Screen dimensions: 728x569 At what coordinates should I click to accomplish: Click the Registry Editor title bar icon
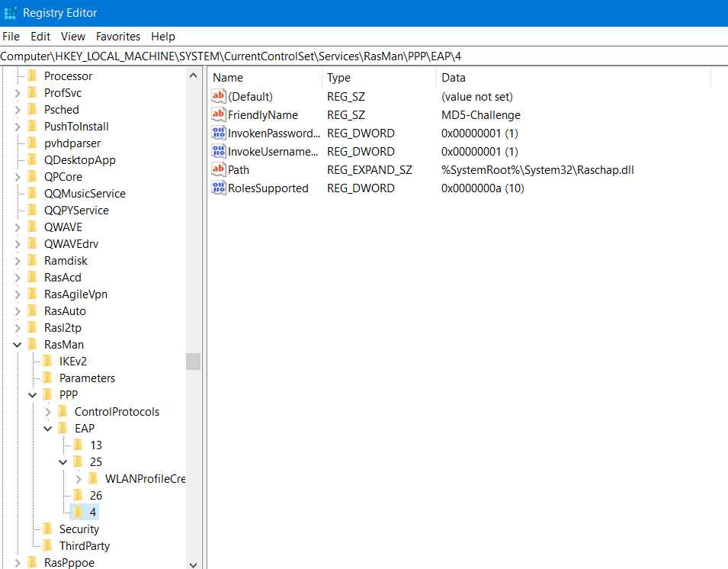10,13
